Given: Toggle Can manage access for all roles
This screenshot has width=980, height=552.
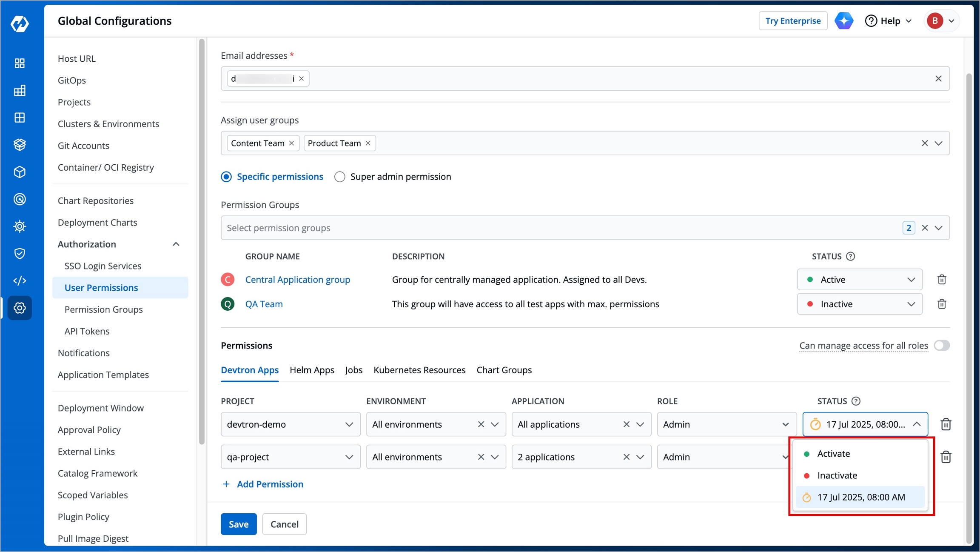Looking at the screenshot, I should tap(942, 345).
